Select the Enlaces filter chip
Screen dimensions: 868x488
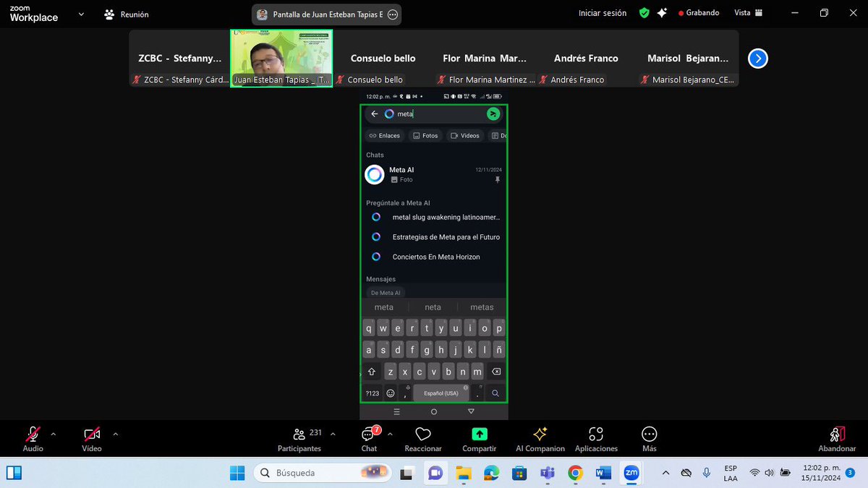pos(384,135)
